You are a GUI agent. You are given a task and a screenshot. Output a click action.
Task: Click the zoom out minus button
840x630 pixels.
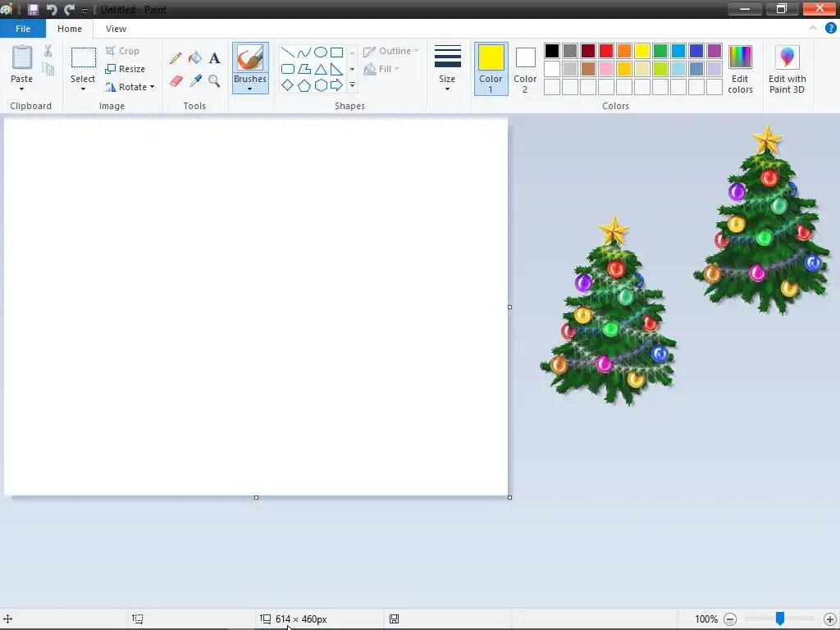(x=730, y=619)
